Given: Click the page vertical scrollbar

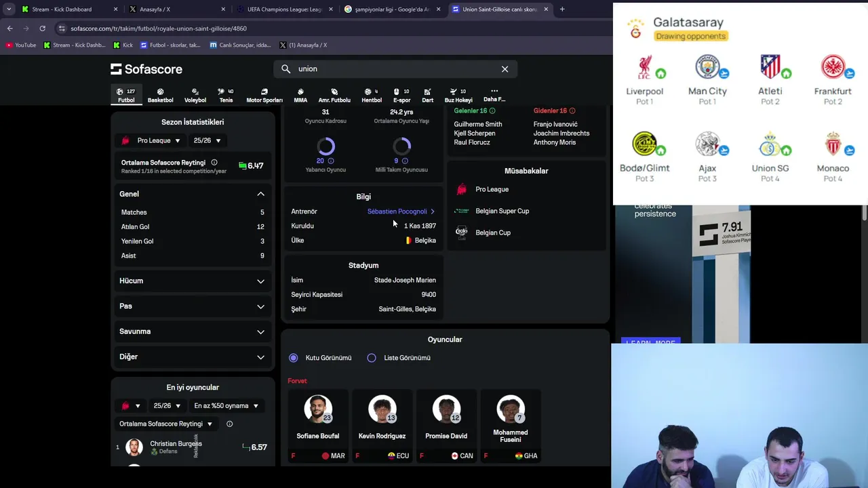Looking at the screenshot, I should pos(865,212).
